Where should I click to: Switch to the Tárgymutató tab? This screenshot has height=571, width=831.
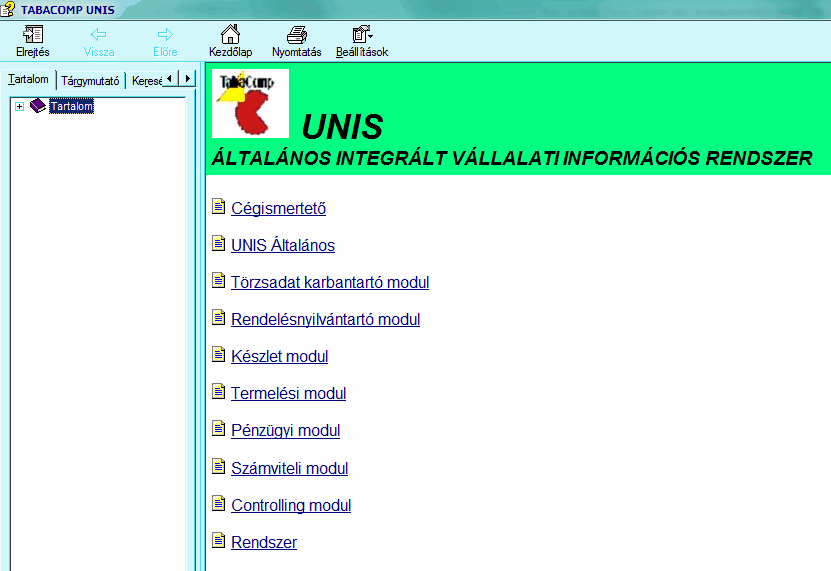point(90,81)
